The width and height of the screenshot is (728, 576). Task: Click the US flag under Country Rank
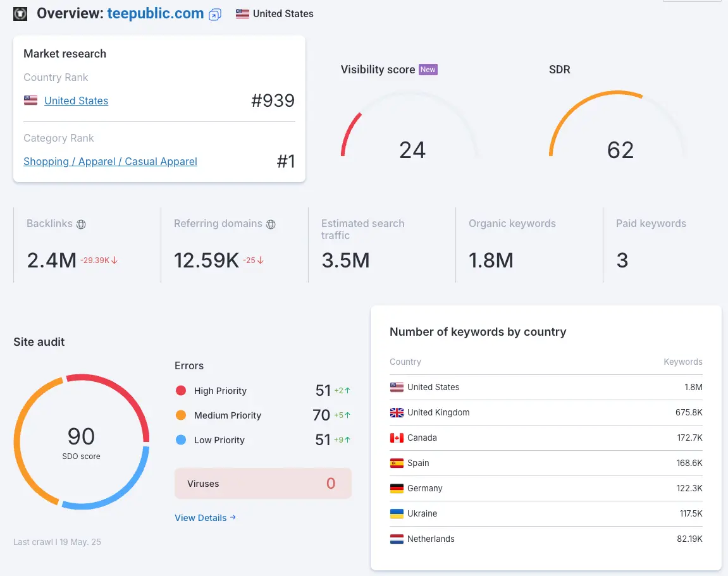30,101
